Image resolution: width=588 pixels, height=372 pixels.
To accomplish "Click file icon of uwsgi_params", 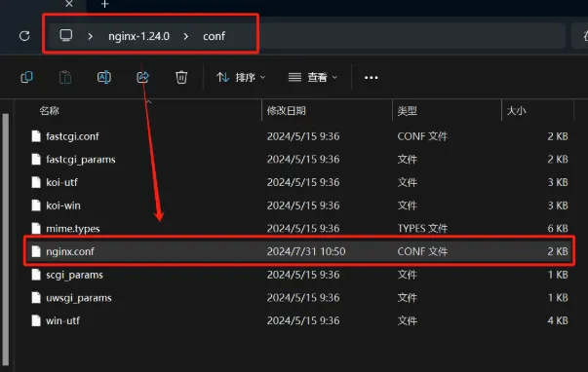I will pos(36,298).
